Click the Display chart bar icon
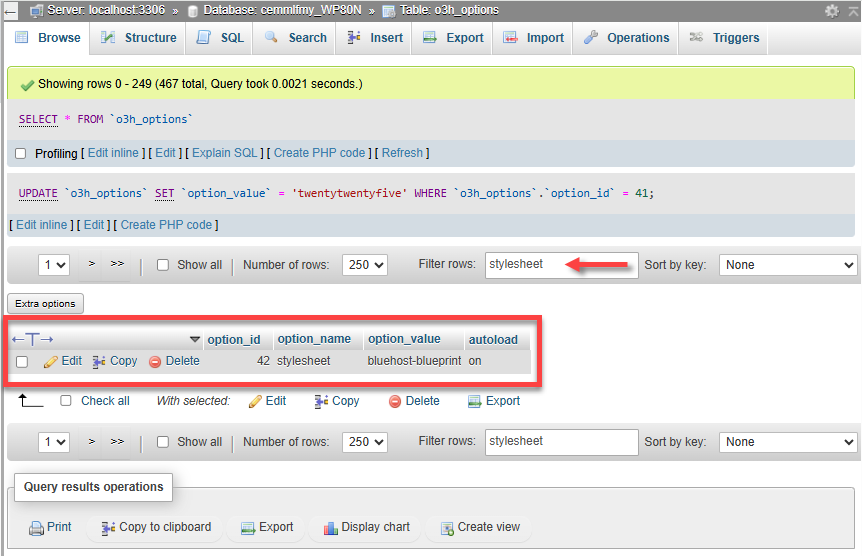 click(330, 528)
